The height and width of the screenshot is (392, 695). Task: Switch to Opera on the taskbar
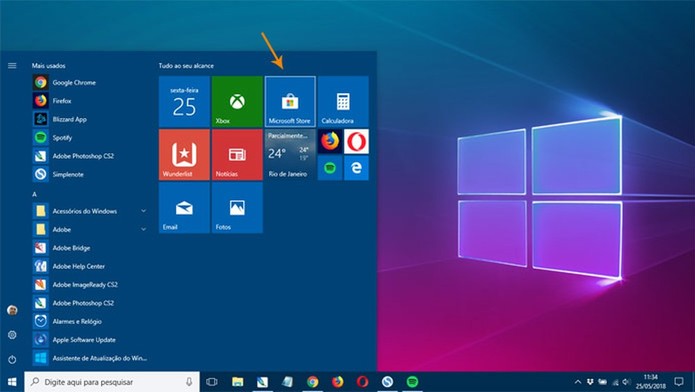[363, 382]
